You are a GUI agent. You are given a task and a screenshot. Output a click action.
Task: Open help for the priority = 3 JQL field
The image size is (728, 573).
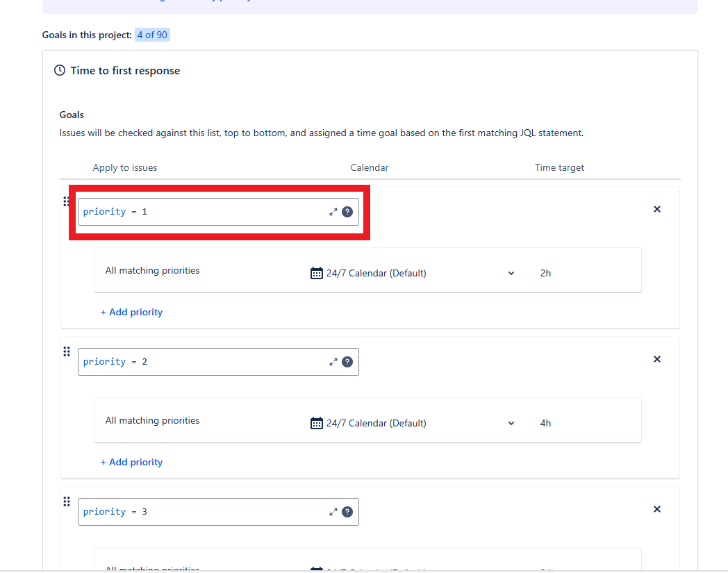[347, 512]
